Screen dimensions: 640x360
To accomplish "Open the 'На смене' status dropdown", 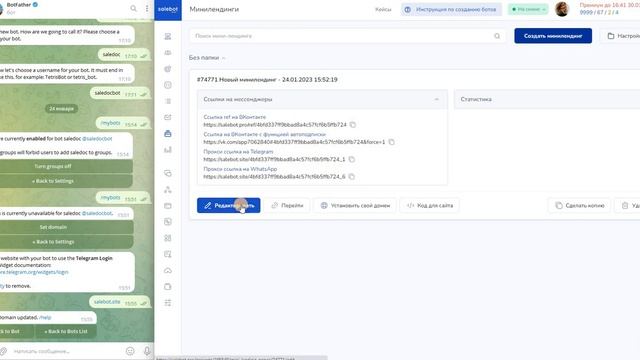I will click(x=528, y=9).
